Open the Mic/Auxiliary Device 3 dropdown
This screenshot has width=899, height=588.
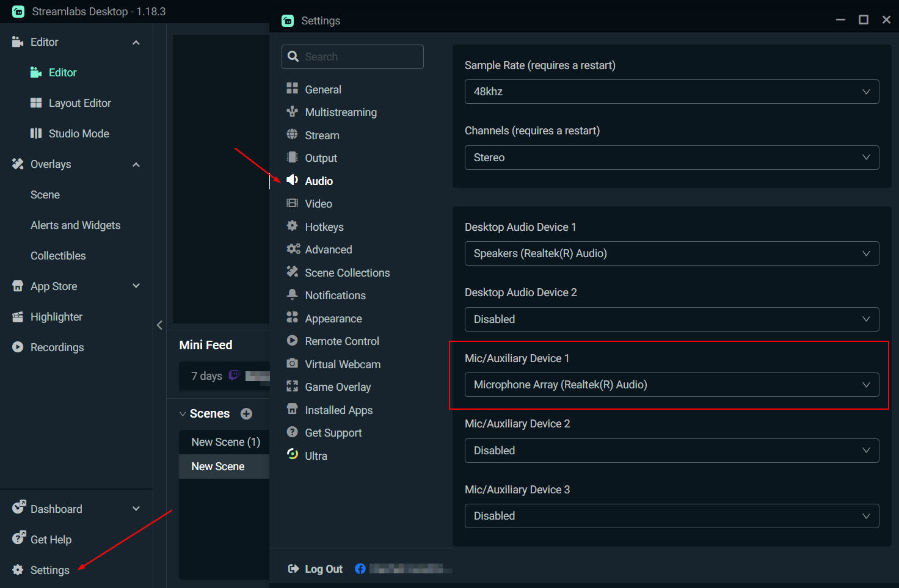click(x=672, y=516)
